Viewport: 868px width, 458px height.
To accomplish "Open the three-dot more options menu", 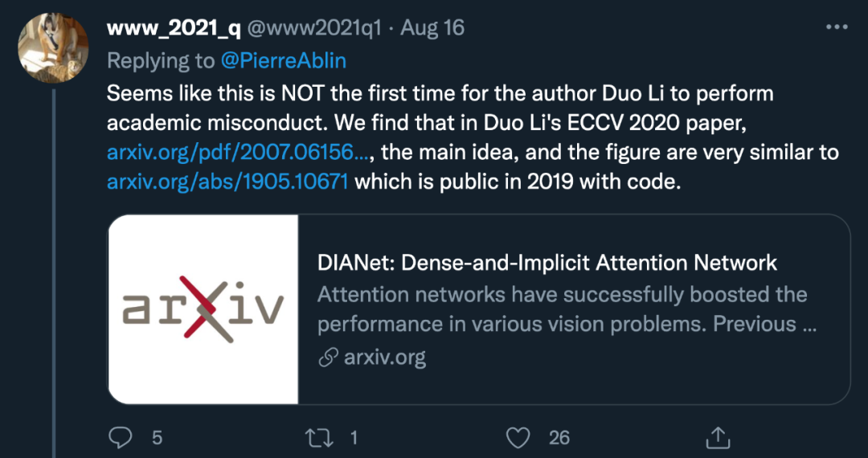I will point(837,27).
